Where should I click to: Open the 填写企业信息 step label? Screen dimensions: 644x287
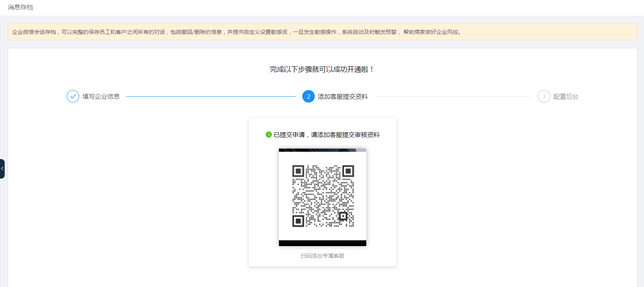(101, 96)
